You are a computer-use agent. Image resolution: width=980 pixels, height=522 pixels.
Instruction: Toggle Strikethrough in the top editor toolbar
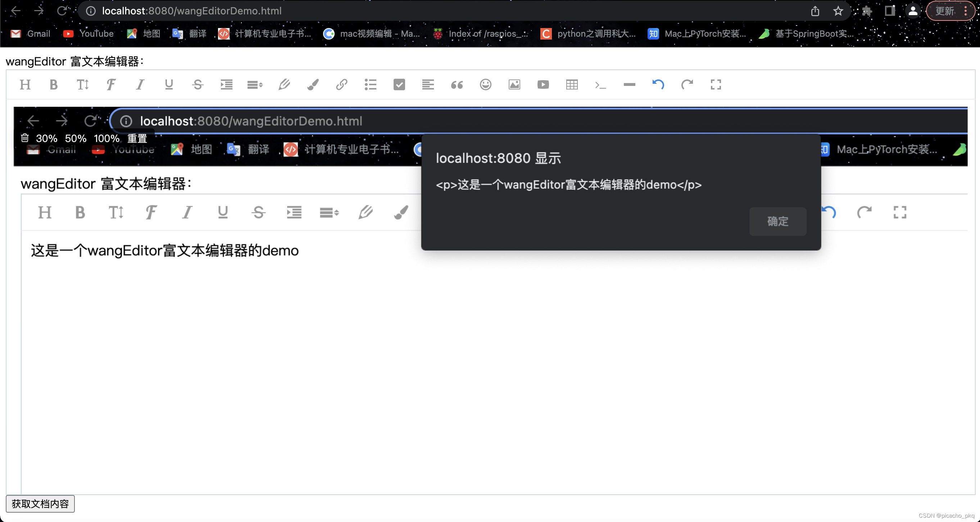click(198, 84)
